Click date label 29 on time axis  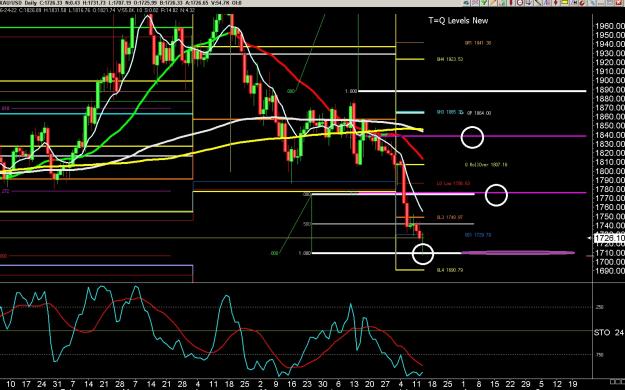(526, 384)
